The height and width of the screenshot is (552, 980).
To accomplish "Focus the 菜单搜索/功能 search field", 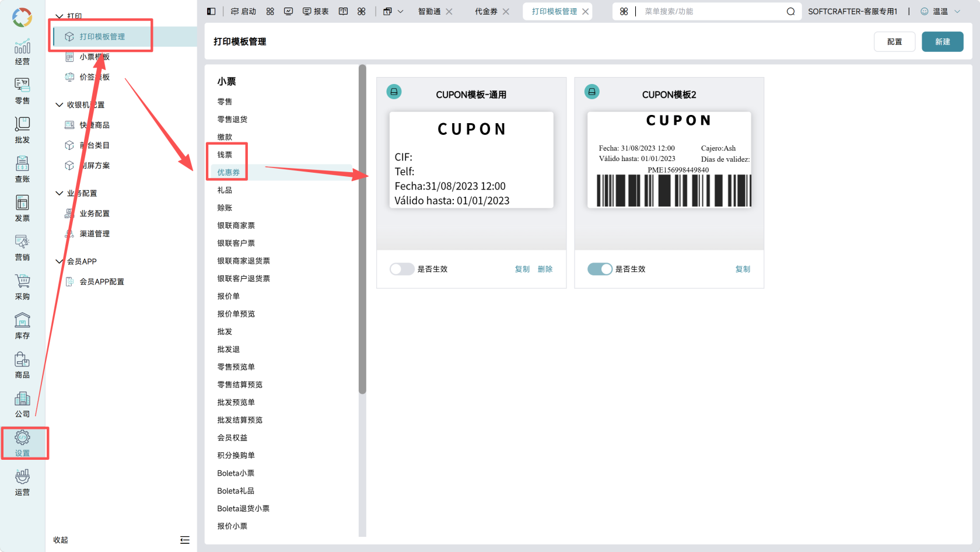I will [712, 12].
